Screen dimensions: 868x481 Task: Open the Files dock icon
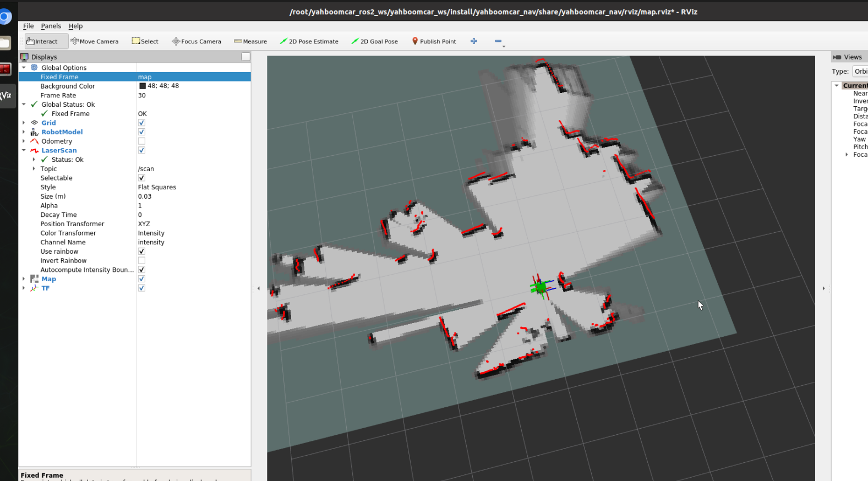coord(5,43)
